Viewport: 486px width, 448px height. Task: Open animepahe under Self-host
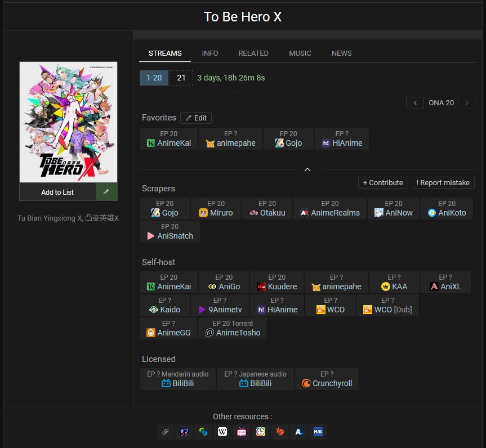[x=336, y=282]
